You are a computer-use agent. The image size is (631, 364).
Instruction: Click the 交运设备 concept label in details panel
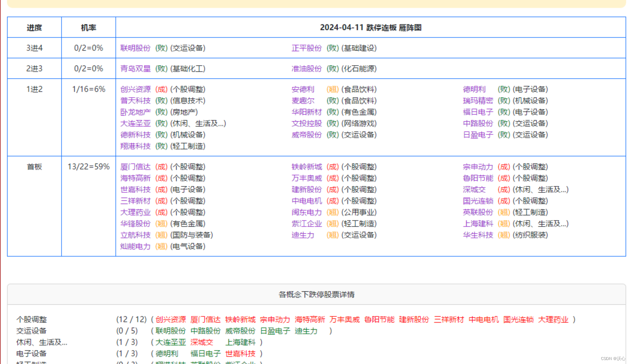[31, 331]
